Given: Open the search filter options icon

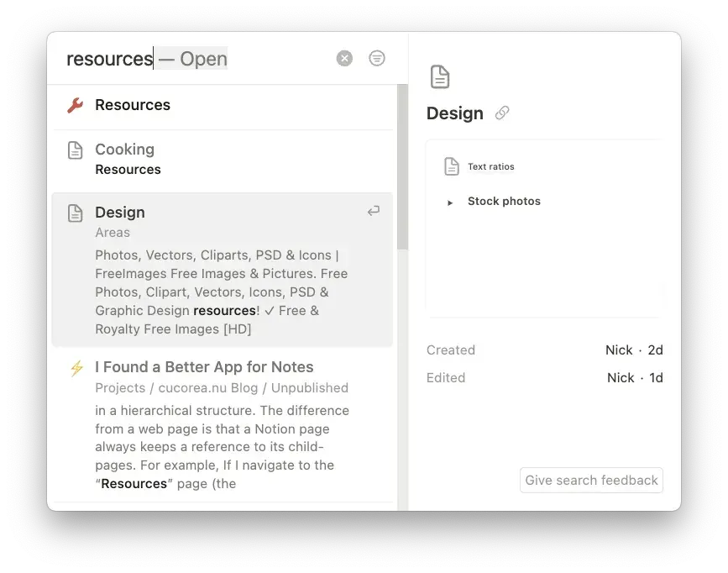Looking at the screenshot, I should (x=376, y=57).
